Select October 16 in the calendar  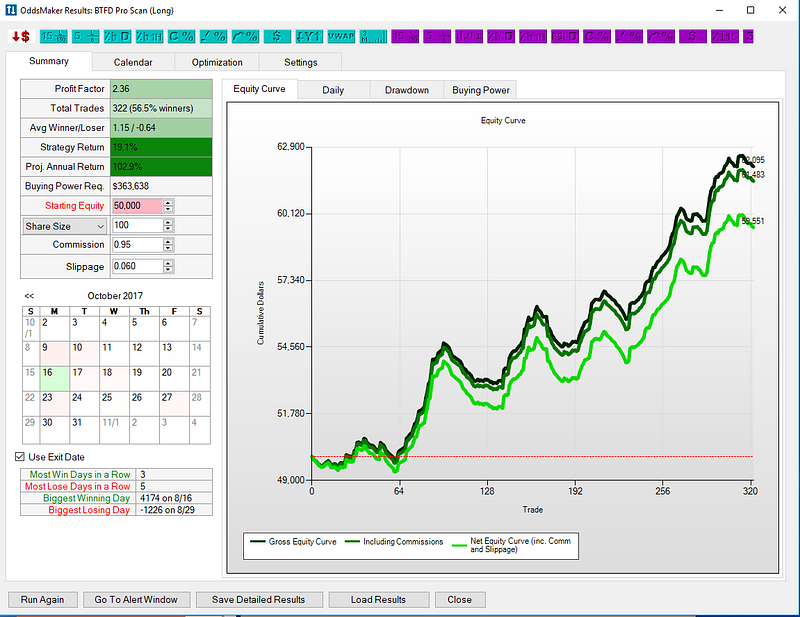click(x=54, y=379)
